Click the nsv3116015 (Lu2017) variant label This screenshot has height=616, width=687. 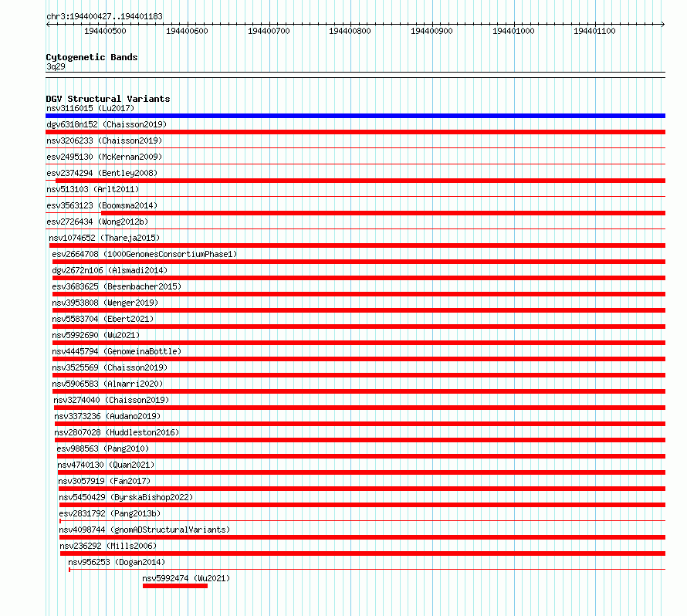[x=90, y=108]
